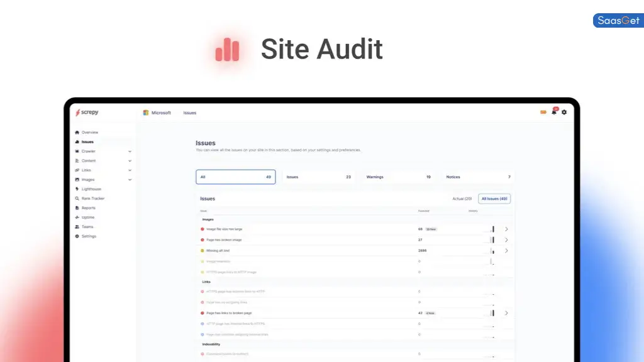Image resolution: width=644 pixels, height=362 pixels.
Task: Expand the Content menu chevron
Action: [x=130, y=161]
